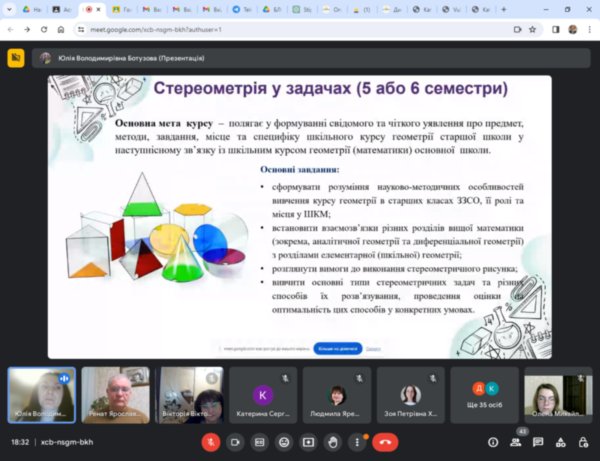
Task: Show the participants list panel
Action: [x=515, y=441]
